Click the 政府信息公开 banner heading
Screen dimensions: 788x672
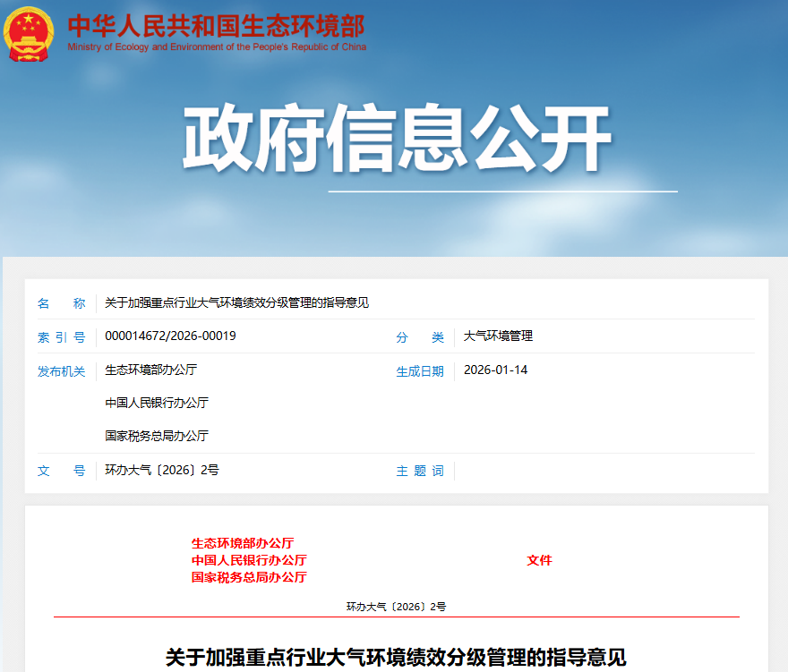pos(397,140)
